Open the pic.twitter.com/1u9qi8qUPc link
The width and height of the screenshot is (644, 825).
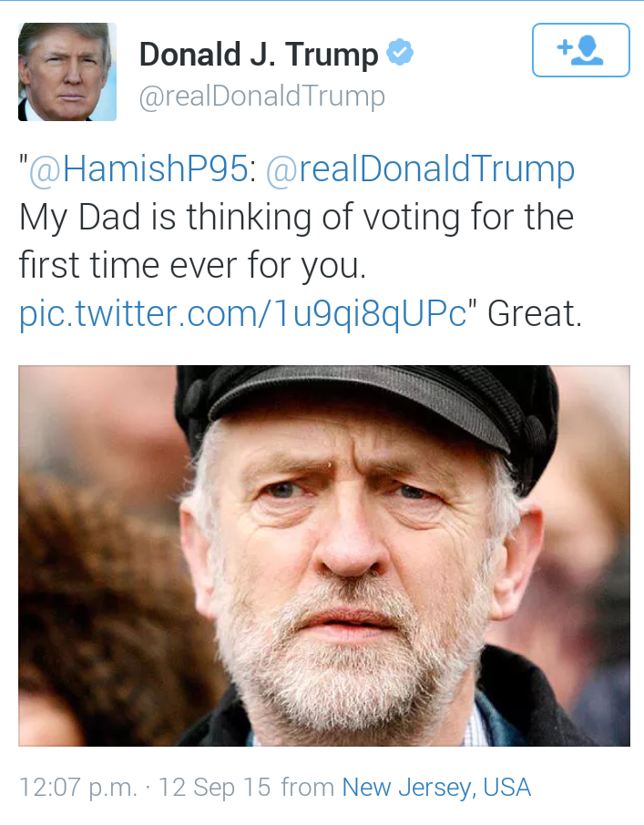coord(242,313)
